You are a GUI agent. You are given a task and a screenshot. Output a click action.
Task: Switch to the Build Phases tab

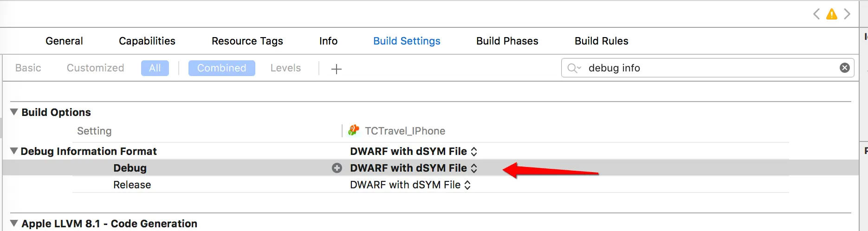click(x=507, y=41)
